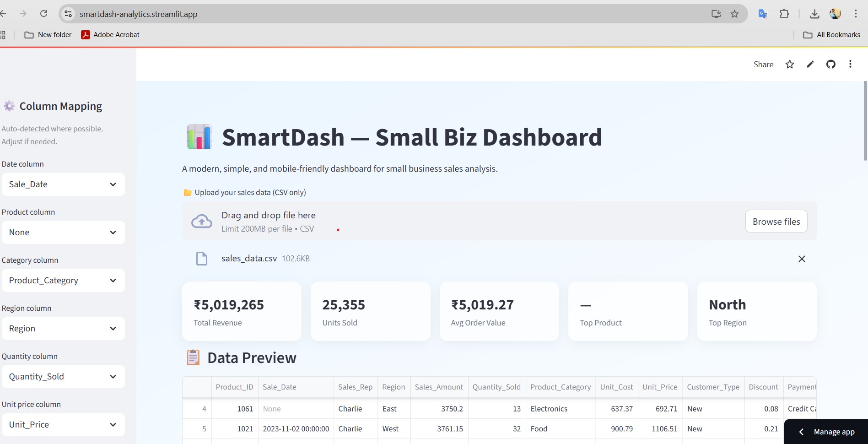The width and height of the screenshot is (868, 444).
Task: Open All Bookmarks in the bookmarks bar
Action: 831,34
